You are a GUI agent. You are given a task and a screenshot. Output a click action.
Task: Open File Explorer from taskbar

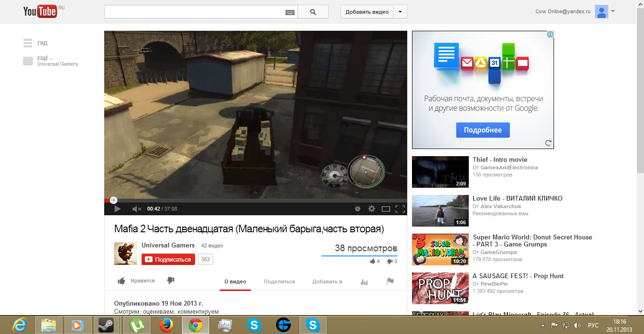pos(49,325)
